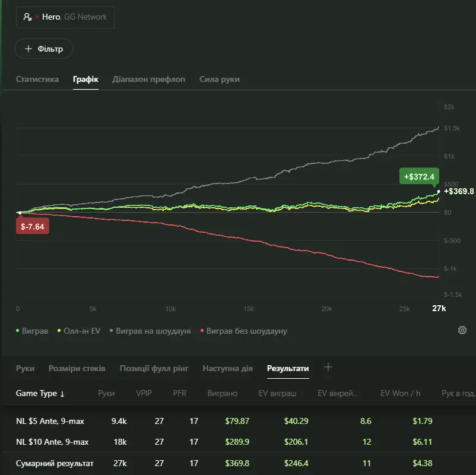Viewport: 476px width, 475px height.
Task: Open the Позиції фулл рінг tab
Action: 154,368
